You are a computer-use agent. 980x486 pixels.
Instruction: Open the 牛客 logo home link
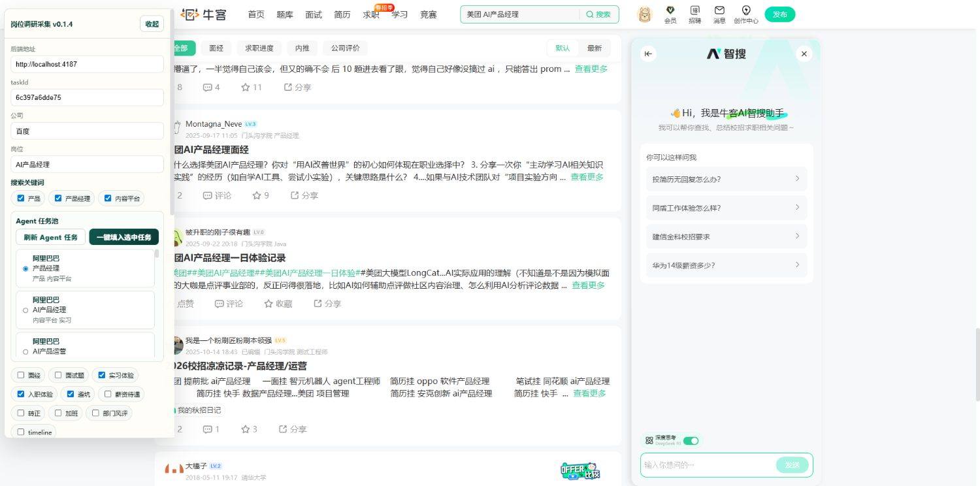[x=203, y=14]
